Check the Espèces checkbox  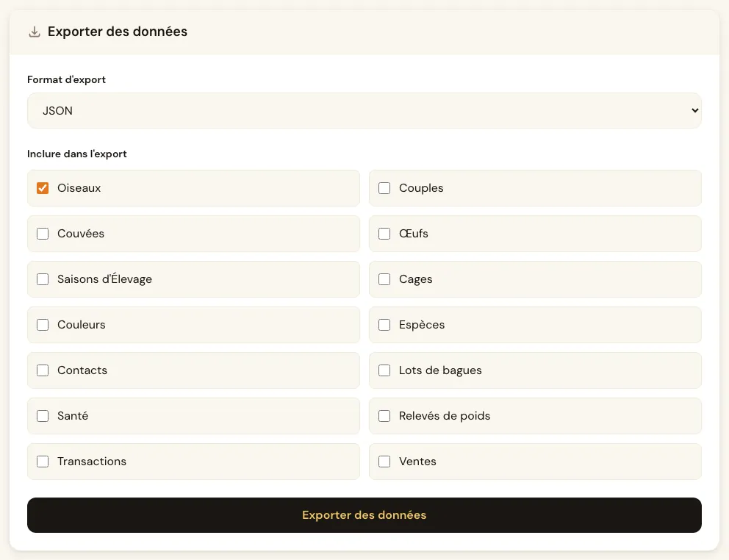click(384, 325)
